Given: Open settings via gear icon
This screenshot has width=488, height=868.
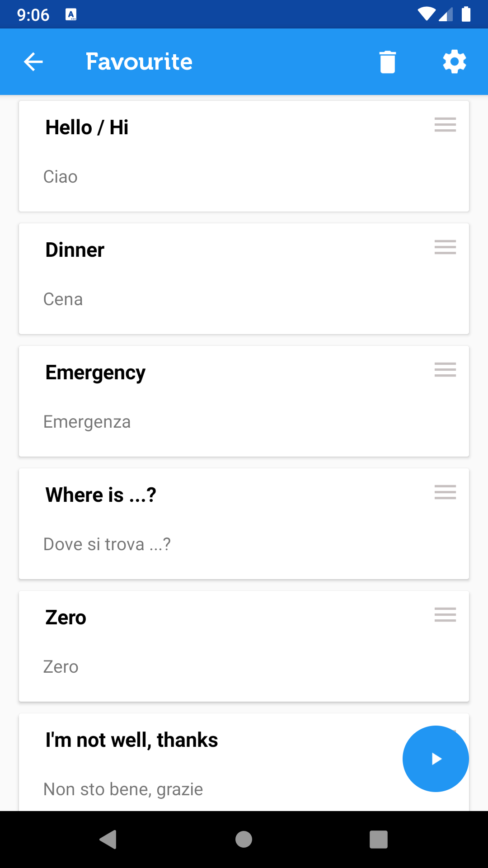Looking at the screenshot, I should (x=454, y=62).
